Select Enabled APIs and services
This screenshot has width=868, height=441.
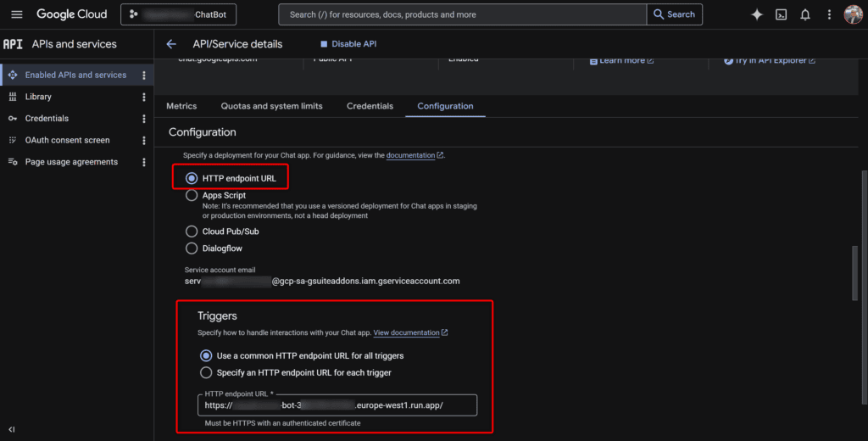tap(77, 75)
